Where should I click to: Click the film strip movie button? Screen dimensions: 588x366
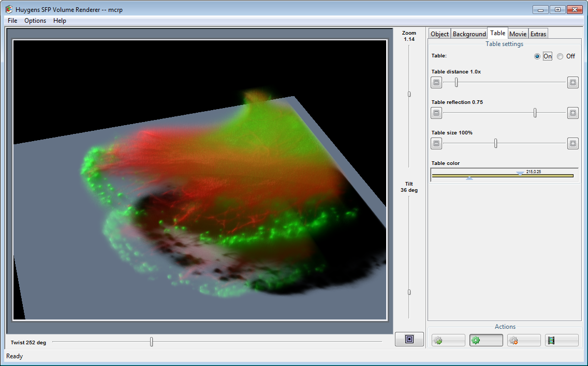coord(562,340)
